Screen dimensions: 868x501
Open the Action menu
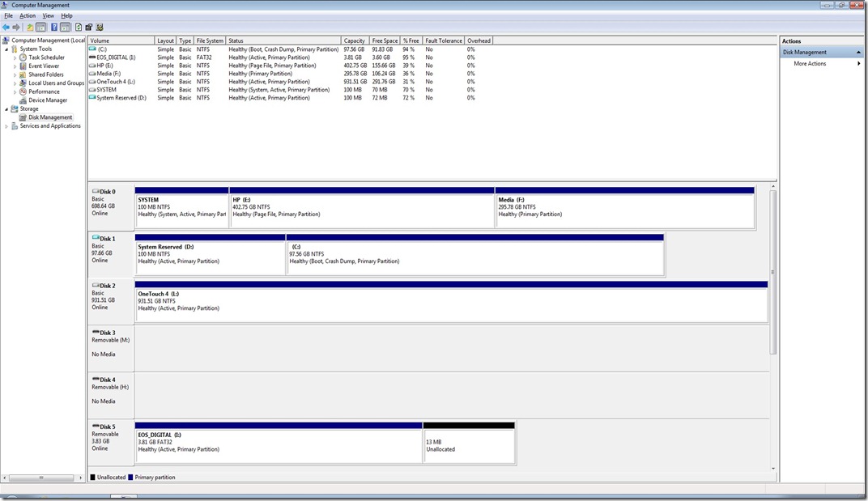pos(28,16)
